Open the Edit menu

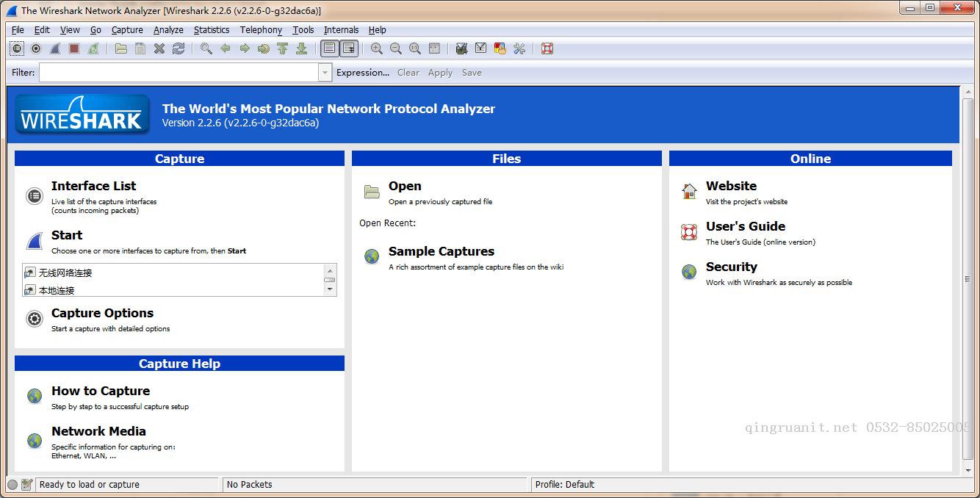(43, 30)
